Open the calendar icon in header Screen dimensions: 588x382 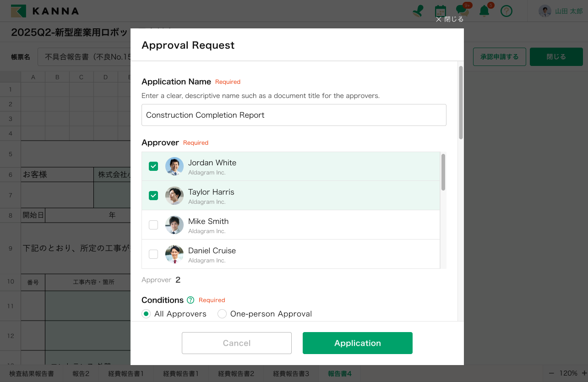pyautogui.click(x=440, y=11)
